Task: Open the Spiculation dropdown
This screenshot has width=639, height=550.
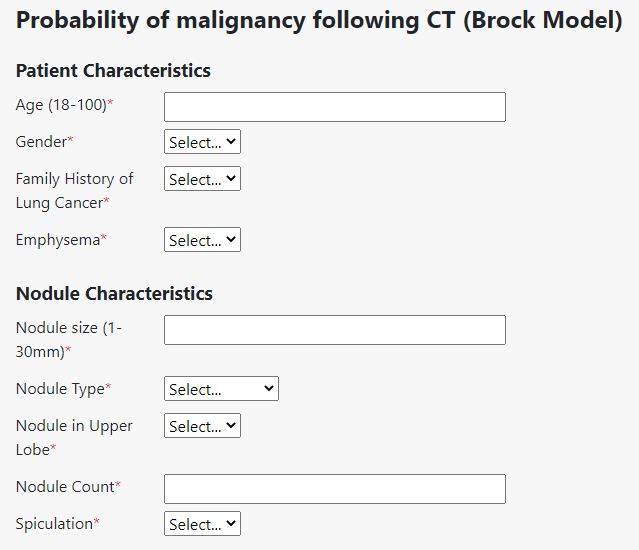Action: (202, 524)
